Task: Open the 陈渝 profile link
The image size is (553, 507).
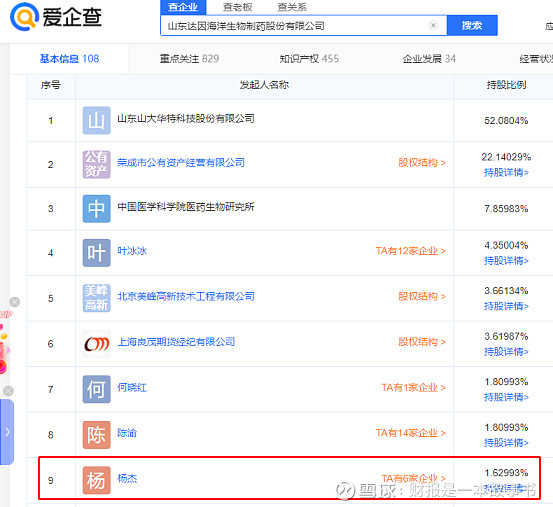Action: [127, 433]
